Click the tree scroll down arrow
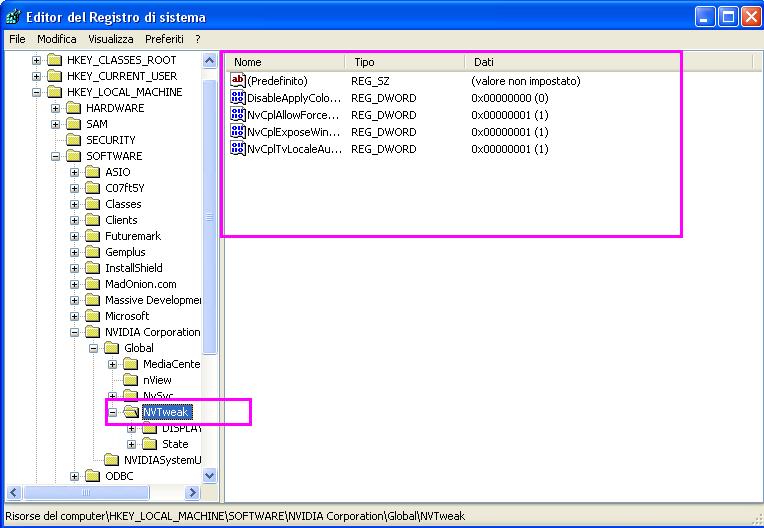Viewport: 764px width, 528px height. point(210,476)
